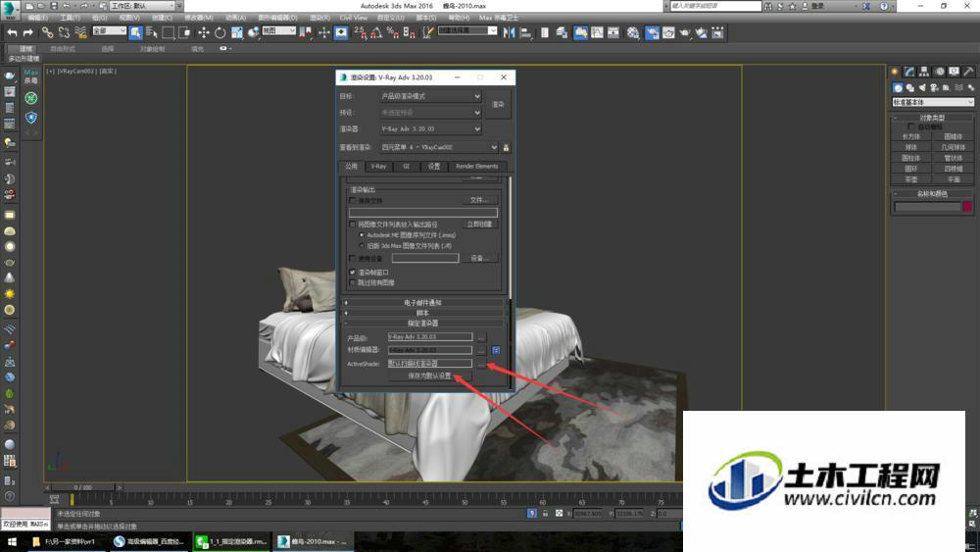
Task: Enable the 保存文件 checkbox in render output
Action: [x=352, y=201]
